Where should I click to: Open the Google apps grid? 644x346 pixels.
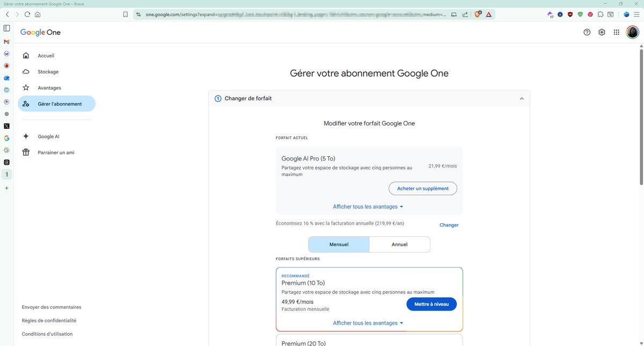(x=617, y=32)
